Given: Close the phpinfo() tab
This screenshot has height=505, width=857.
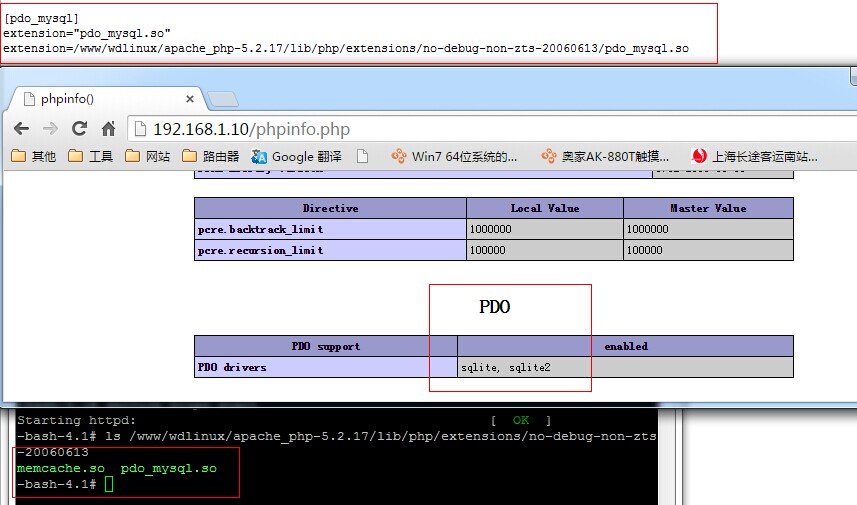Looking at the screenshot, I should [x=191, y=99].
